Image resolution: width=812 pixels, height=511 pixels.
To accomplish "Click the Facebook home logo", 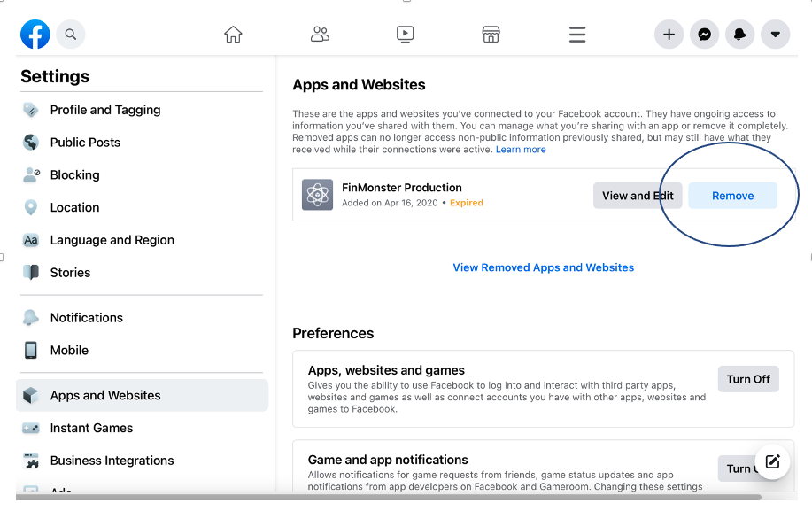I will (x=35, y=34).
